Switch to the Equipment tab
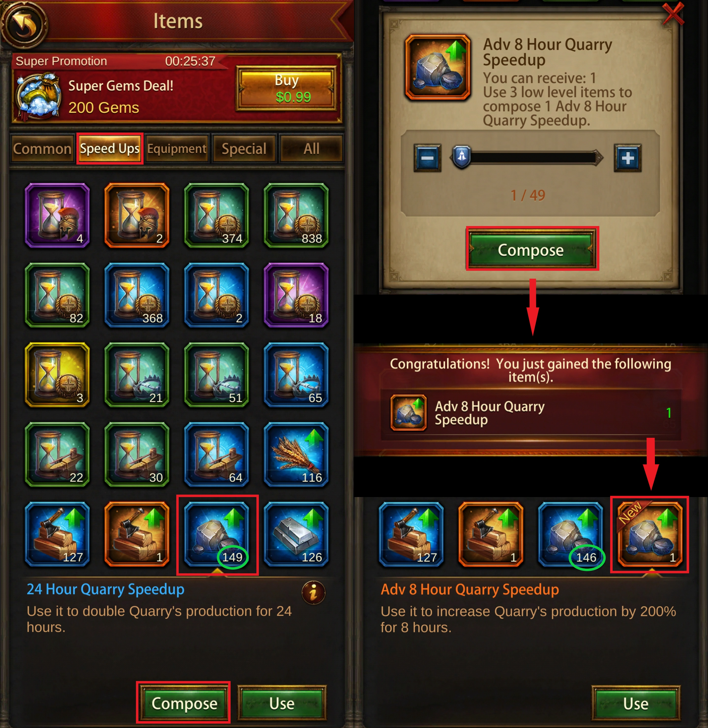The image size is (708, 728). pyautogui.click(x=177, y=149)
